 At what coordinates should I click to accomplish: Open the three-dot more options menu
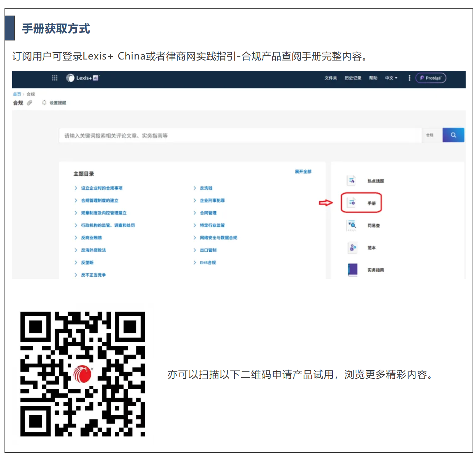coord(409,78)
